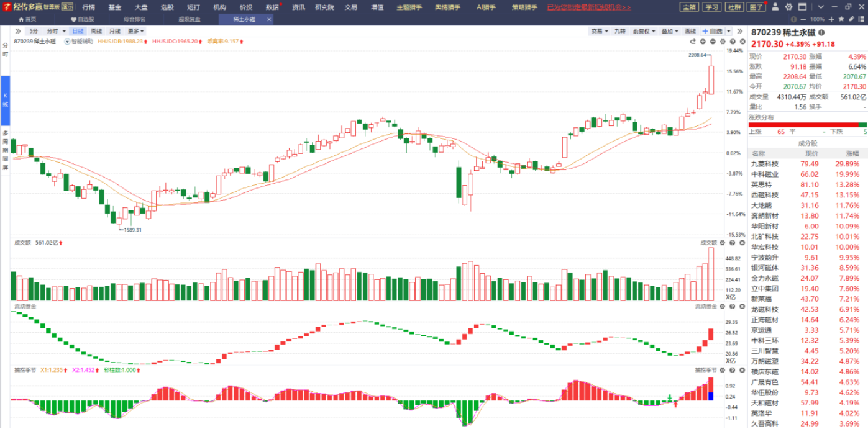The image size is (868, 429).
Task: Open the settings gear in title bar
Action: tap(788, 7)
